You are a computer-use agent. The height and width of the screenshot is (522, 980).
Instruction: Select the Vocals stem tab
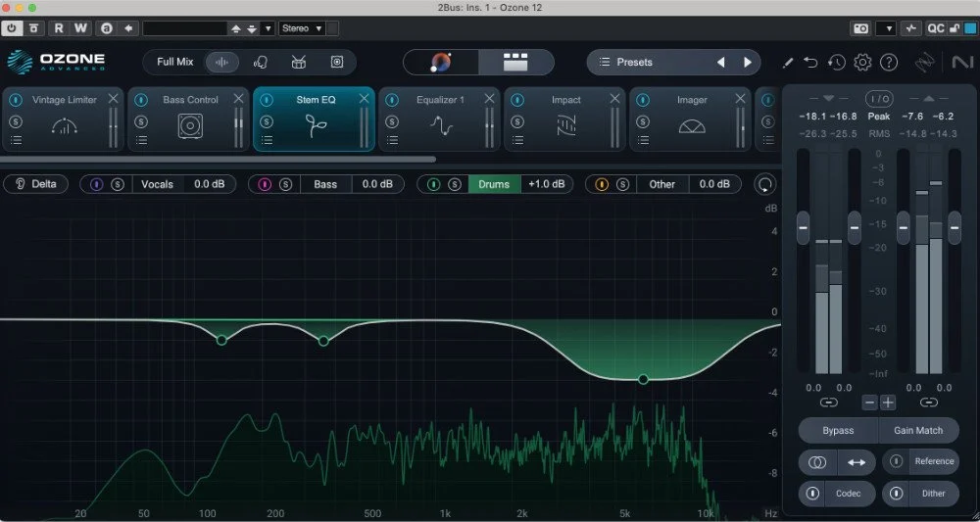tap(157, 184)
